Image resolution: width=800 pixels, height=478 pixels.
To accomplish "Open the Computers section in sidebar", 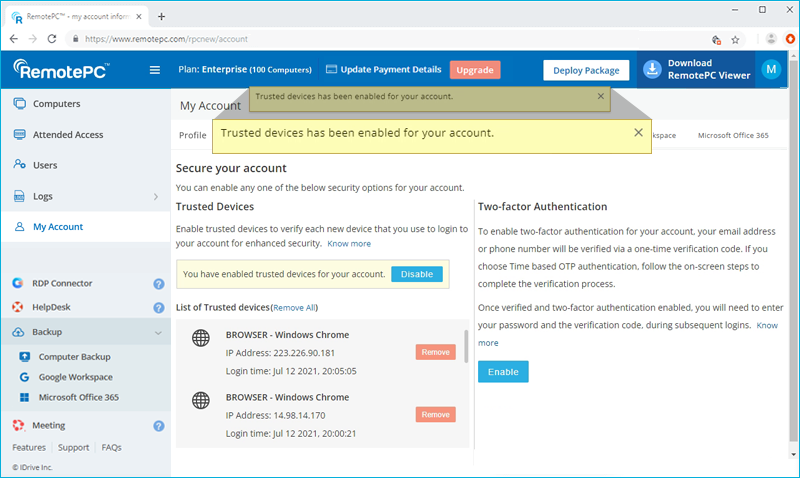I will pos(56,104).
